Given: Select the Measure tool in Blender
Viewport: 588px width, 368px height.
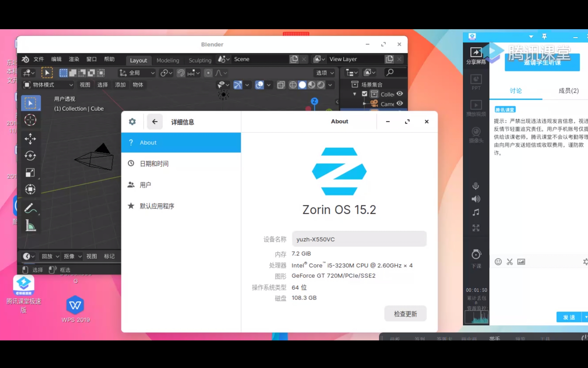Looking at the screenshot, I should click(x=30, y=225).
